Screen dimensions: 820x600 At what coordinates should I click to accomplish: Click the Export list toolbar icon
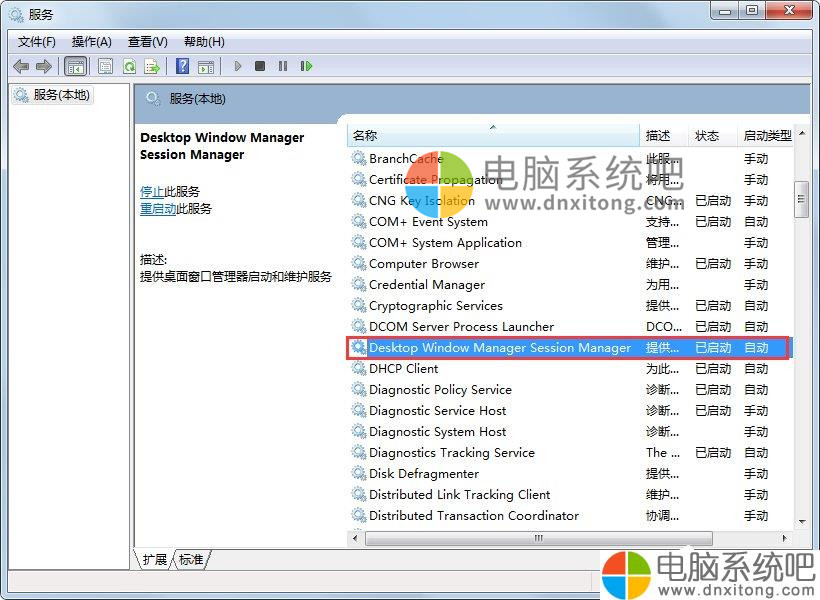pyautogui.click(x=152, y=66)
